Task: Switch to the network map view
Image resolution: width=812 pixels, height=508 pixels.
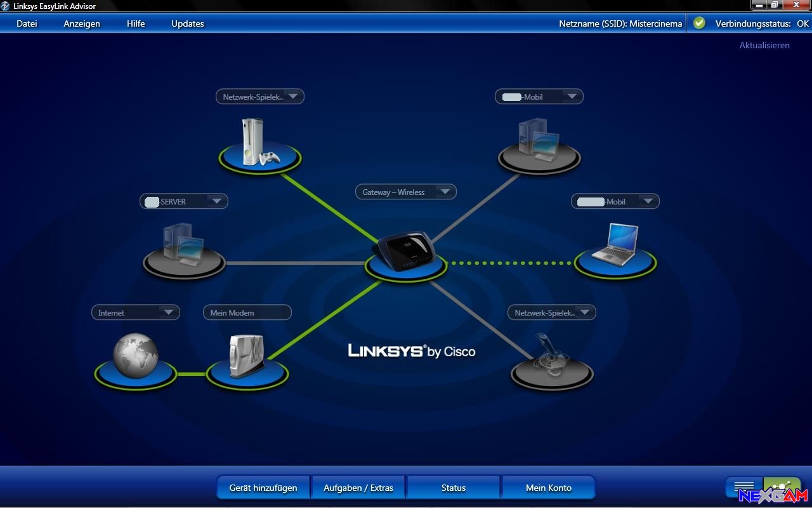Action: [x=782, y=487]
